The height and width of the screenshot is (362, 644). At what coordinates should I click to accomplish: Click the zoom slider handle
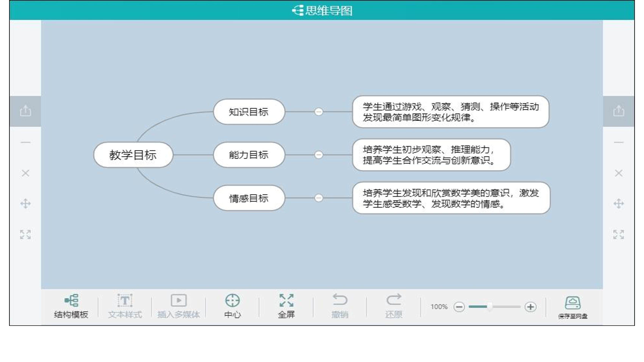click(489, 307)
